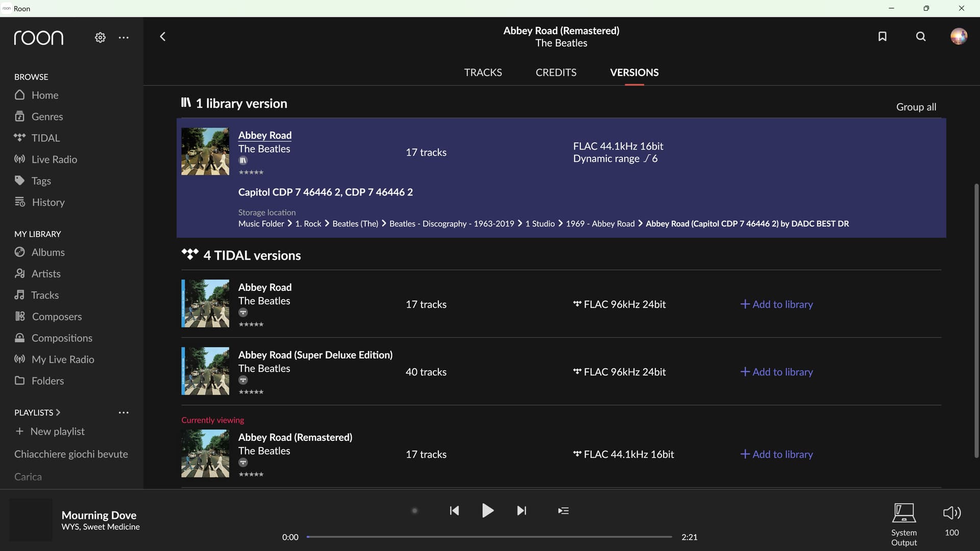
Task: Open the 17-track TIDAL 96kHz Abbey Road cover
Action: pos(205,303)
